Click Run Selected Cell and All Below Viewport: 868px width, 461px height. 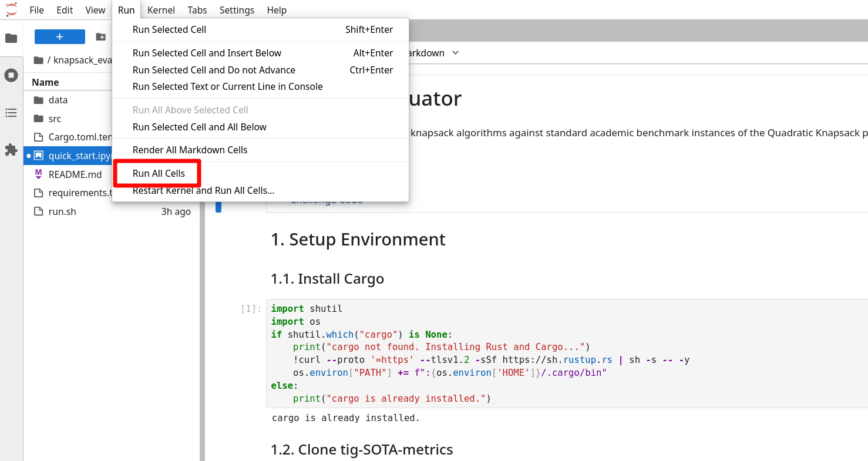click(199, 127)
